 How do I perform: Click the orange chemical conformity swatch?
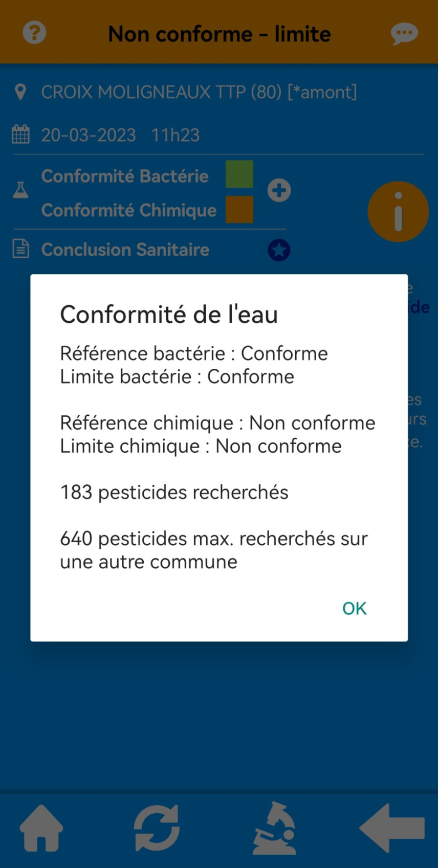[239, 210]
